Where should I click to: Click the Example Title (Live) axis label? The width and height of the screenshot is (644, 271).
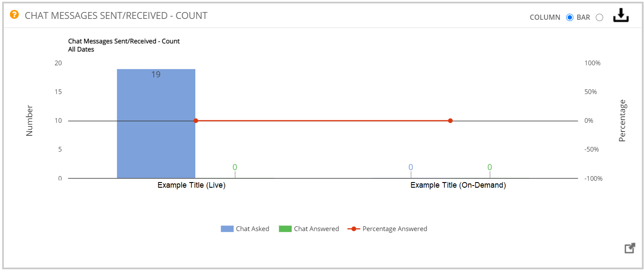coord(191,186)
